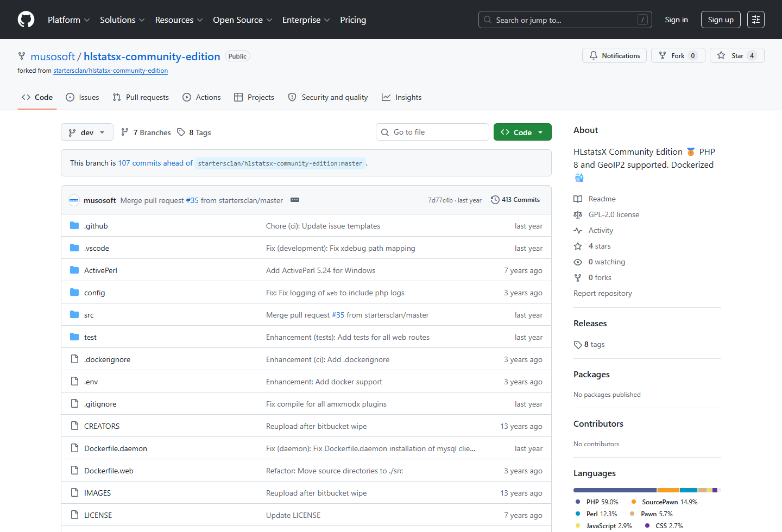Click the Sign up button
The width and height of the screenshot is (782, 532).
tap(721, 20)
